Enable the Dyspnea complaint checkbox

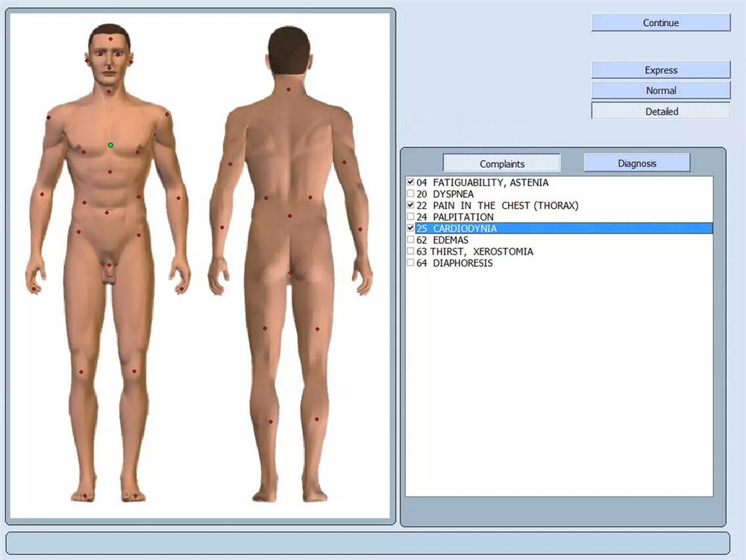point(410,194)
